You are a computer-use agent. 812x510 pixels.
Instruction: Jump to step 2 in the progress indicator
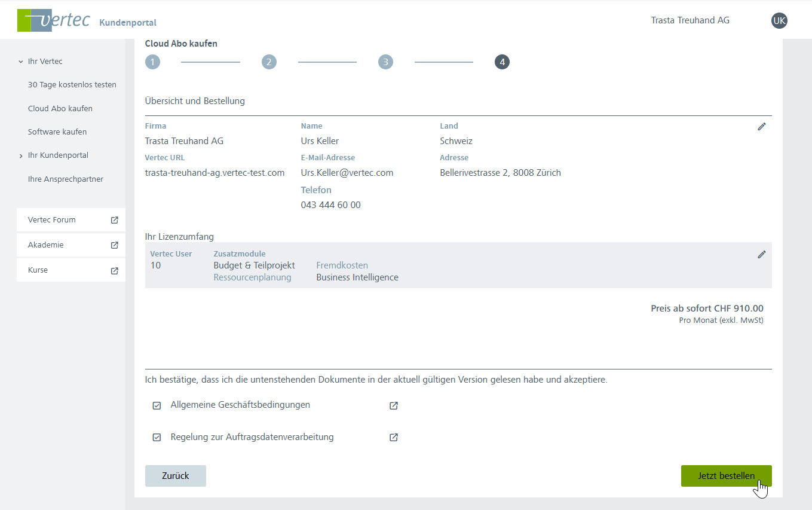269,62
